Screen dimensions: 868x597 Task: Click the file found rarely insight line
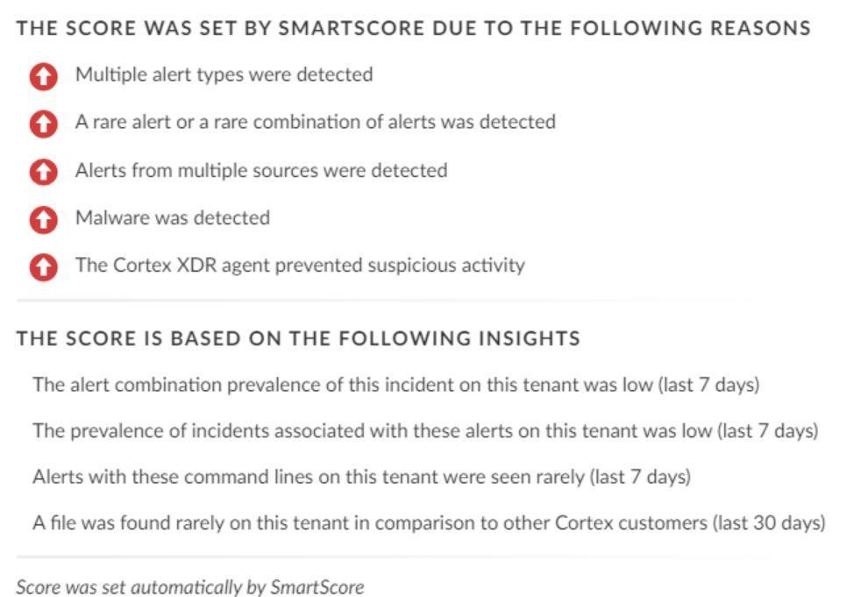click(x=429, y=522)
